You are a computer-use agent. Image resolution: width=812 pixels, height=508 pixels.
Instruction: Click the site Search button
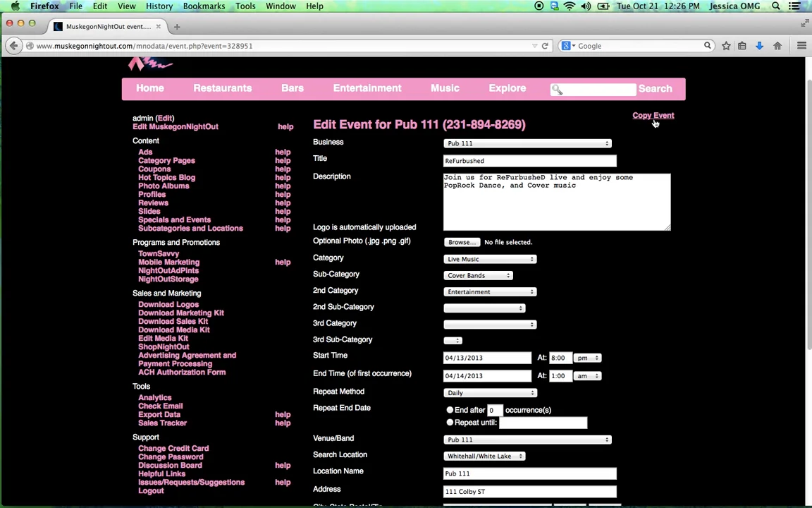655,89
